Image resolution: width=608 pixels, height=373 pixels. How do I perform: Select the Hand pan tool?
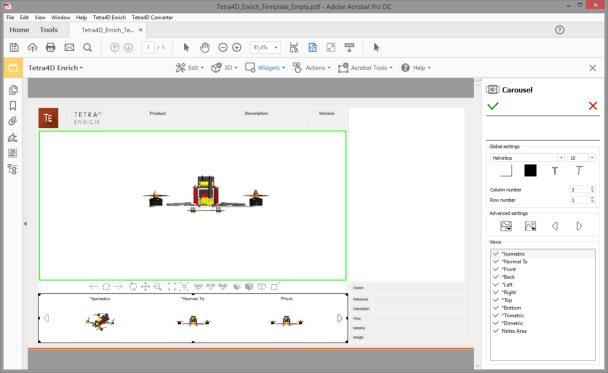tap(205, 48)
